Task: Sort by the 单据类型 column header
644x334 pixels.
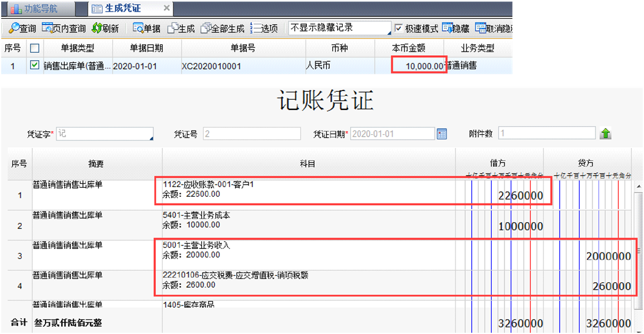Action: click(x=78, y=48)
